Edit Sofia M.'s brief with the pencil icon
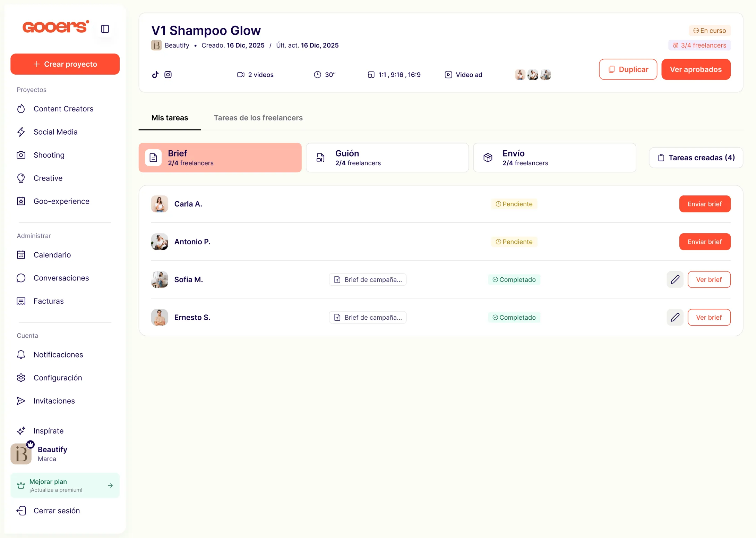The image size is (756, 538). tap(675, 279)
